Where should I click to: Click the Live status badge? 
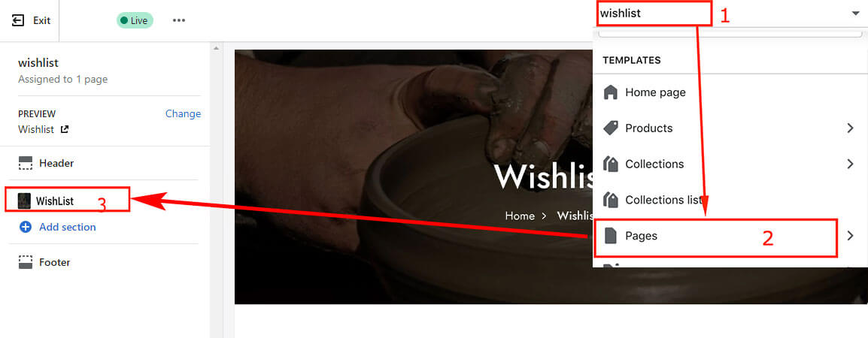(135, 20)
